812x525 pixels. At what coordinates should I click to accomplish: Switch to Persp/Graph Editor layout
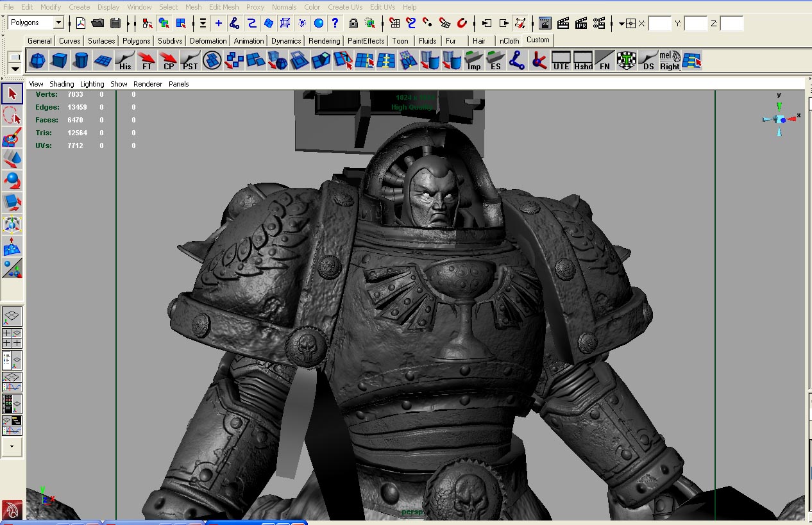12,382
